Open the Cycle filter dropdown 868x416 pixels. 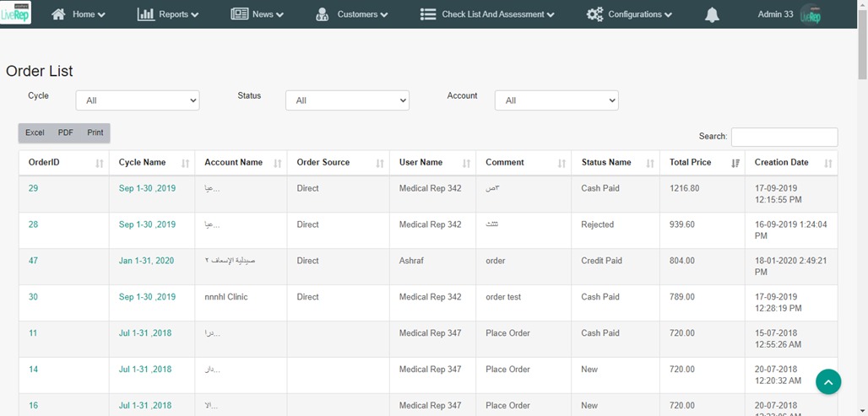(x=138, y=100)
